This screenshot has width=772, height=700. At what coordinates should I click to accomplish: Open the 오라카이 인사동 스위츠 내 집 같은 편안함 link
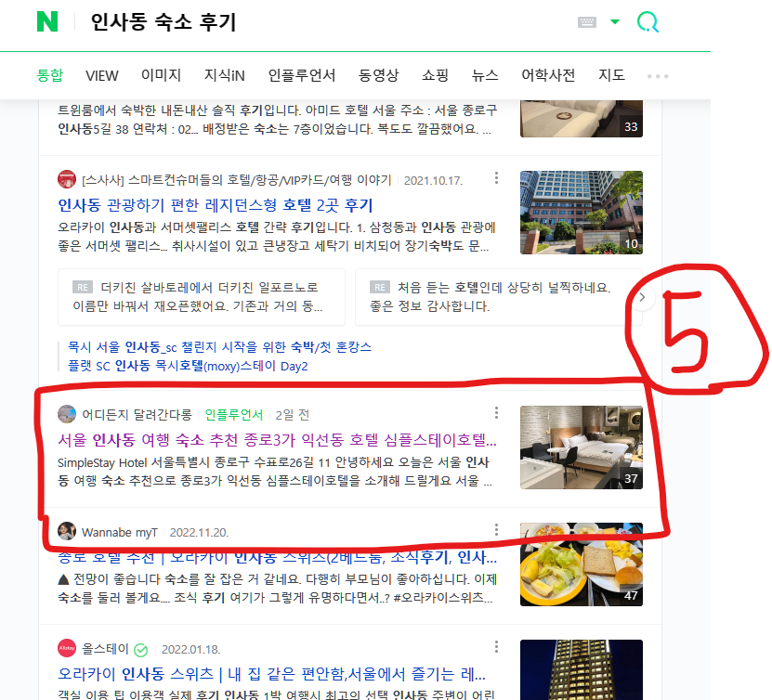pos(272,674)
